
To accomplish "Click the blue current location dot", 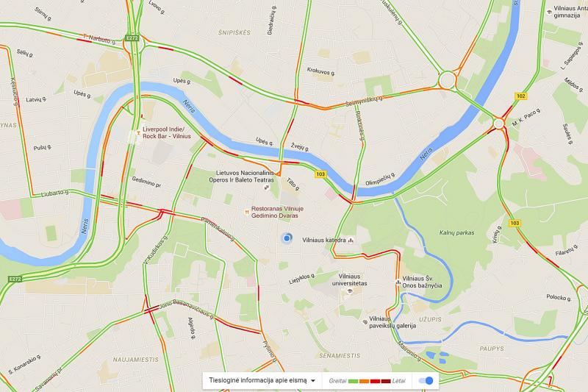I will [287, 238].
